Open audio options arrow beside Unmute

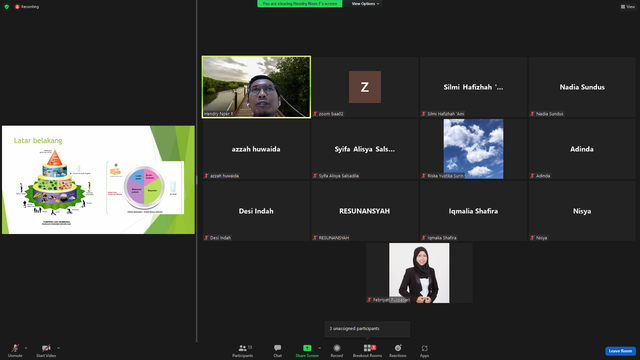[x=26, y=348]
